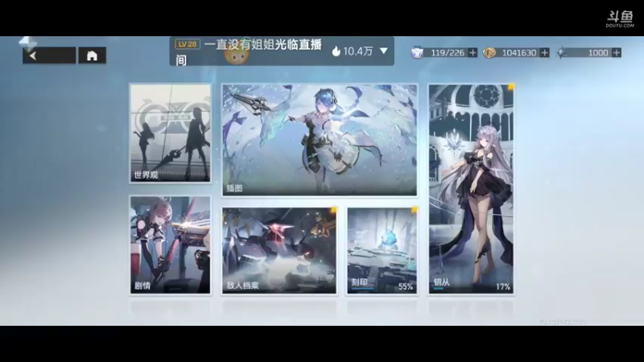Click the Douyu logo watermark link

(x=620, y=19)
